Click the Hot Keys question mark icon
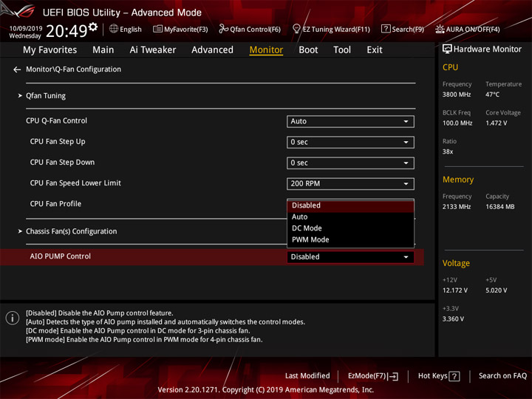Viewport: 532px width, 399px height. pyautogui.click(x=454, y=376)
